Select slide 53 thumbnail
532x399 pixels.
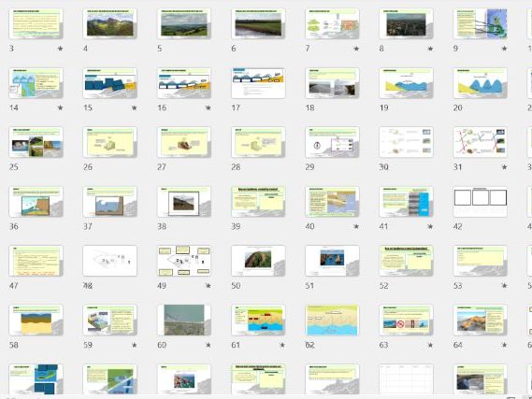tap(480, 261)
